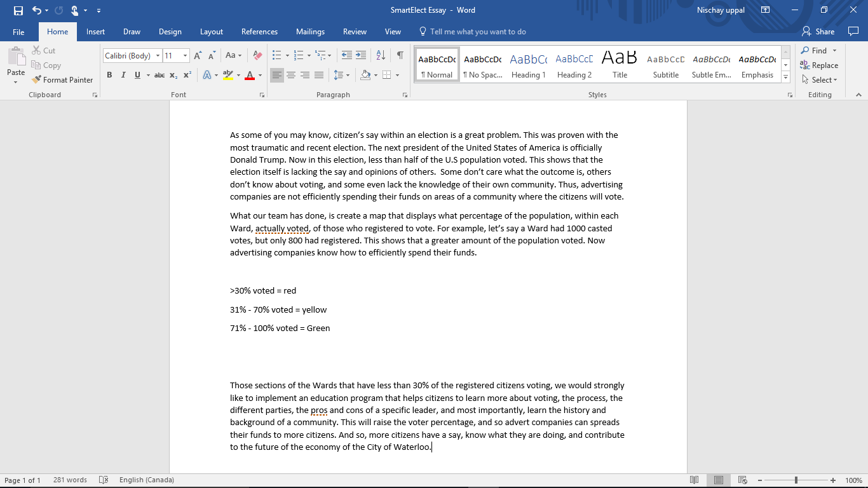Click the Tell me what you want to do box
This screenshot has width=868, height=488.
pos(473,32)
